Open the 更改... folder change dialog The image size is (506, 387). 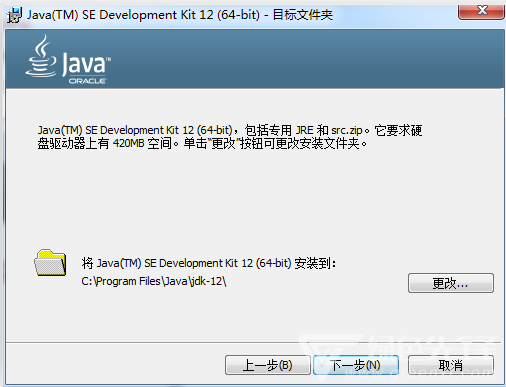point(451,283)
